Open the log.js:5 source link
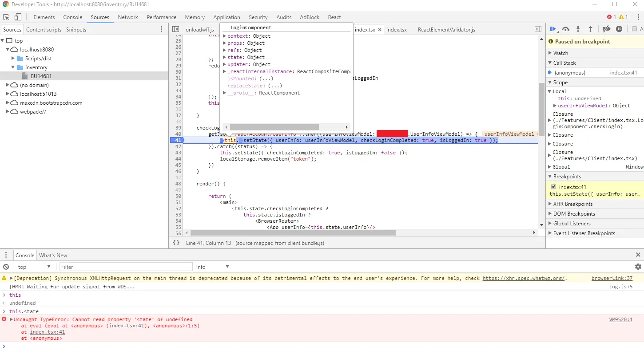This screenshot has height=358, width=644. (621, 287)
